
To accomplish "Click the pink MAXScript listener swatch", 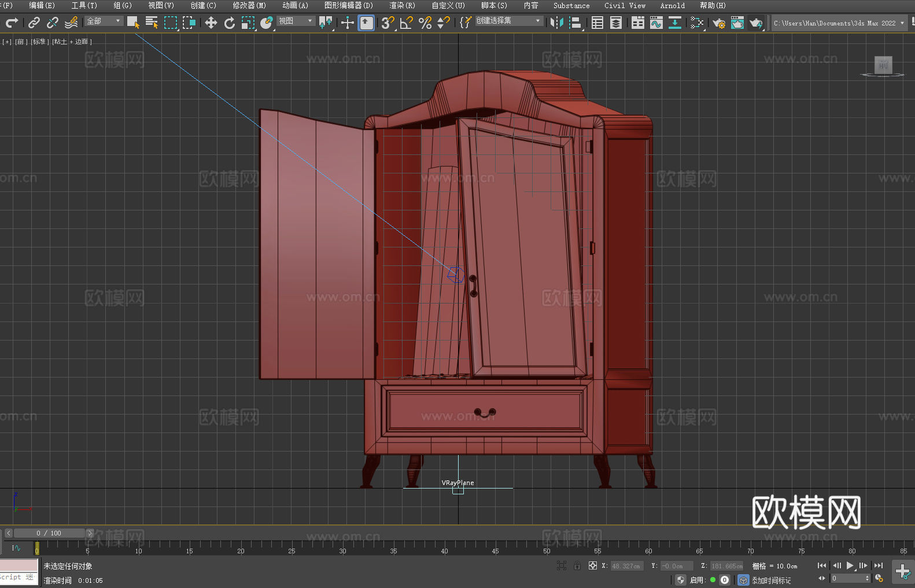I will 19,565.
